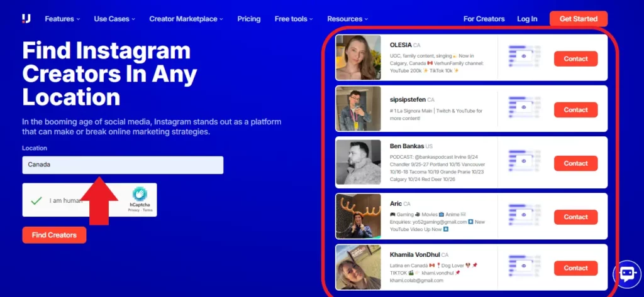644x297 pixels.
Task: Expand the Use Cases menu
Action: point(114,19)
